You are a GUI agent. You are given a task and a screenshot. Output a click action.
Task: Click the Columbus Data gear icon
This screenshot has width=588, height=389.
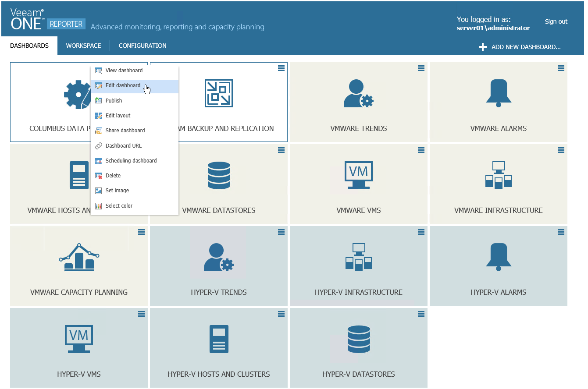78,94
